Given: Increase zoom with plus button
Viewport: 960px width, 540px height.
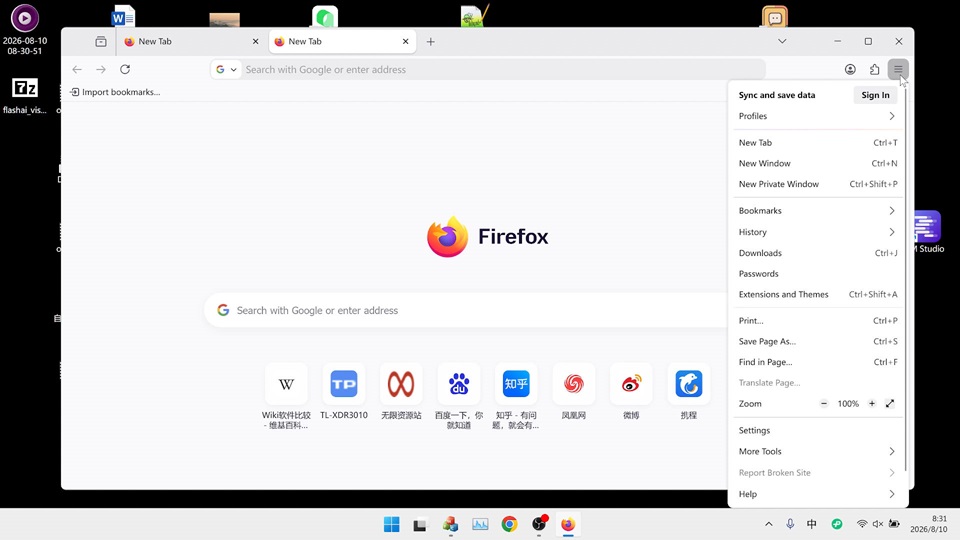Looking at the screenshot, I should (x=872, y=403).
